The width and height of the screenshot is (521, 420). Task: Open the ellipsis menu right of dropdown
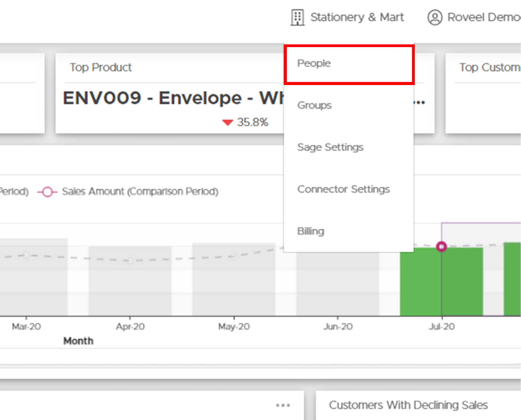coord(420,102)
